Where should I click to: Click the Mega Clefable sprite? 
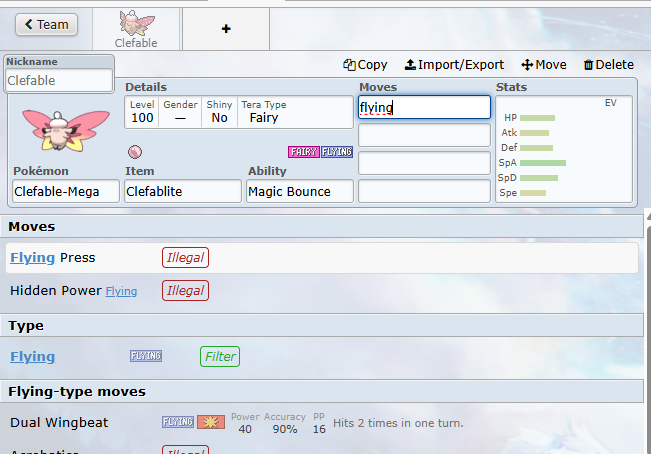66,130
